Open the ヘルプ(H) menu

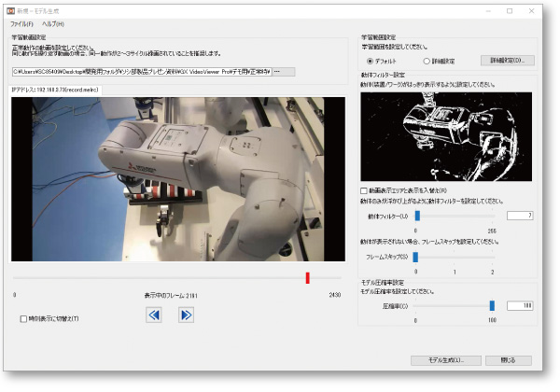coord(52,22)
